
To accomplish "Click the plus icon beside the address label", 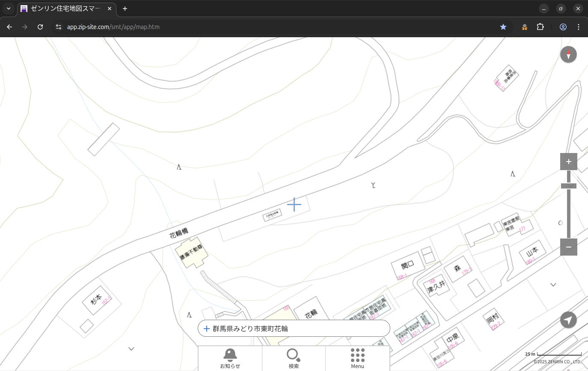I will pos(207,329).
